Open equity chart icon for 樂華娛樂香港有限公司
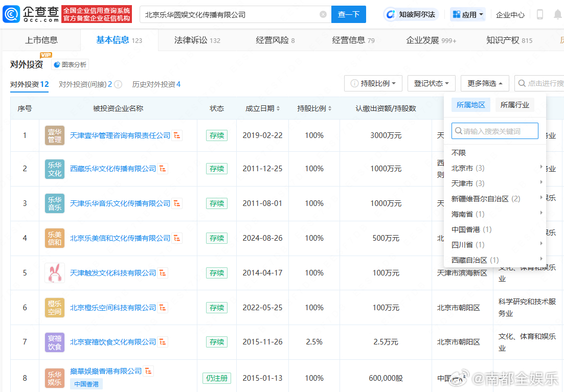Viewport: 564px width, 392px height. [x=148, y=371]
